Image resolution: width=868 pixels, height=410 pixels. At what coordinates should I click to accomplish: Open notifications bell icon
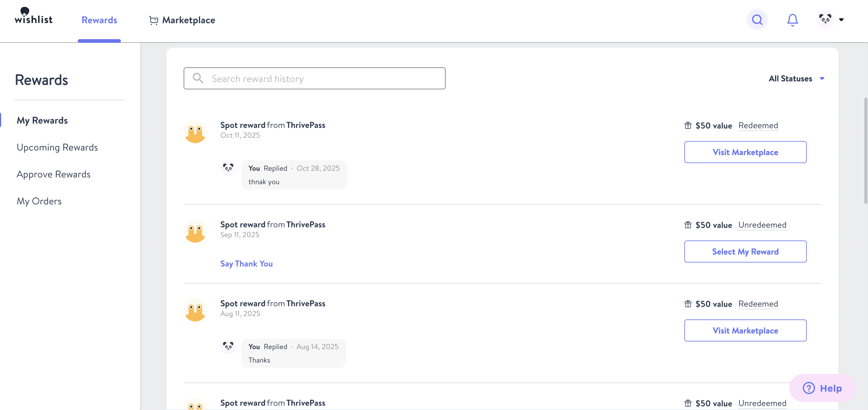click(792, 20)
